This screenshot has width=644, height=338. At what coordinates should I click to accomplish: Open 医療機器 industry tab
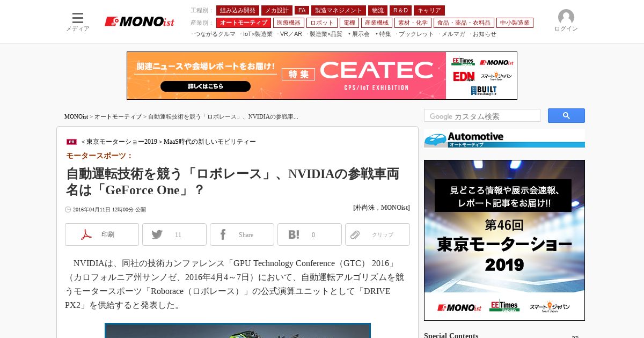[x=289, y=23]
